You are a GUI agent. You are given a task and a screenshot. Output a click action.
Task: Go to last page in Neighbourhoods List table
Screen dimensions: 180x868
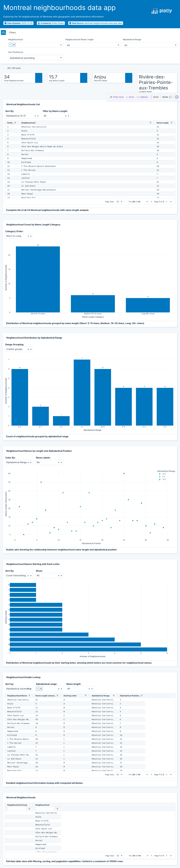click(x=171, y=201)
